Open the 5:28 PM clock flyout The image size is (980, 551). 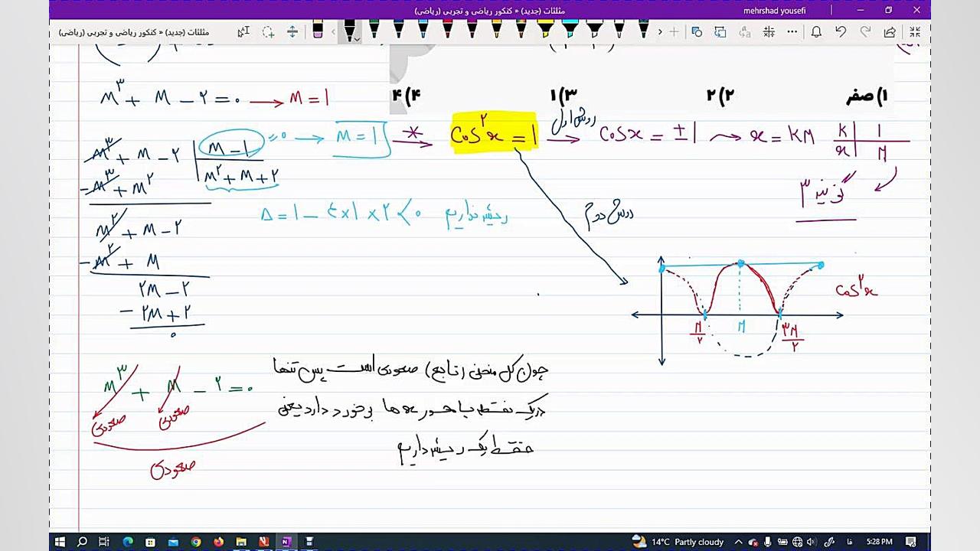880,542
